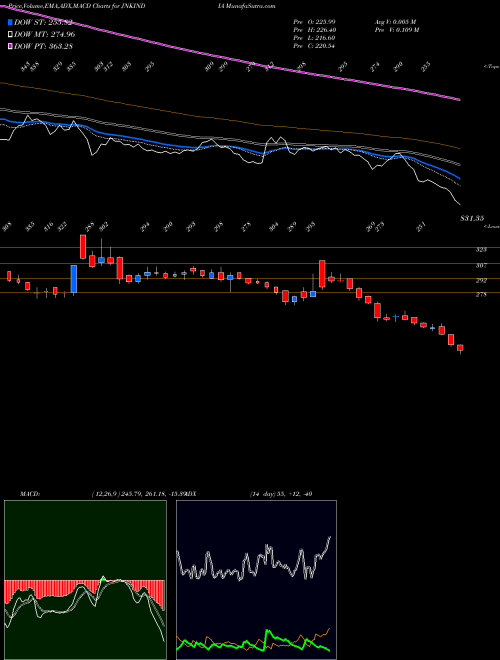The width and height of the screenshot is (500, 660).
Task: Click the tall red candlestick in mid-right area
Action: coord(322,274)
